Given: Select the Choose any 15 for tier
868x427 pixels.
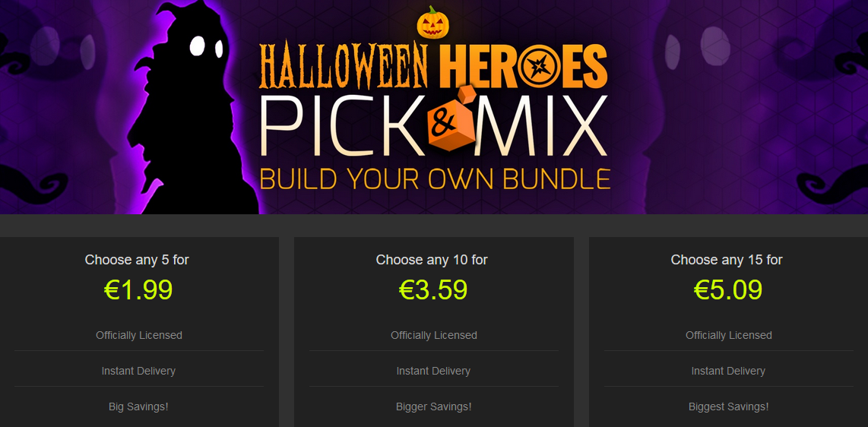Looking at the screenshot, I should pos(727,259).
